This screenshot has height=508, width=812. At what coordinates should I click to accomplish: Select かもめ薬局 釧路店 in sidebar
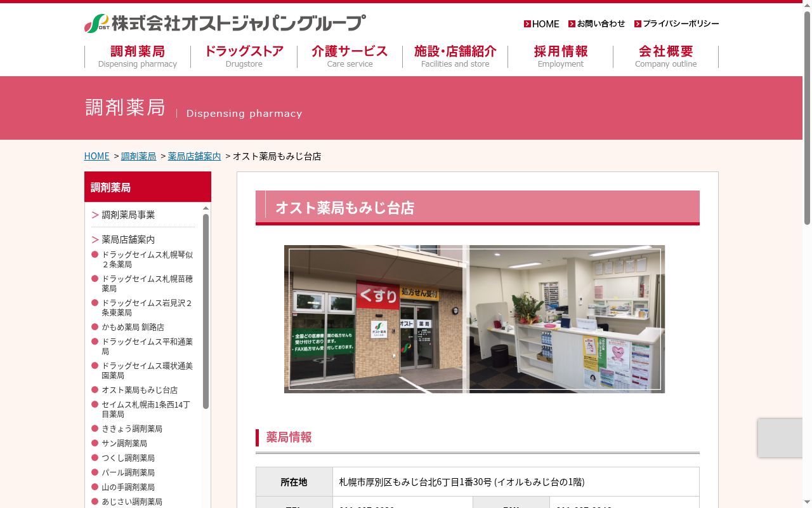pyautogui.click(x=133, y=327)
